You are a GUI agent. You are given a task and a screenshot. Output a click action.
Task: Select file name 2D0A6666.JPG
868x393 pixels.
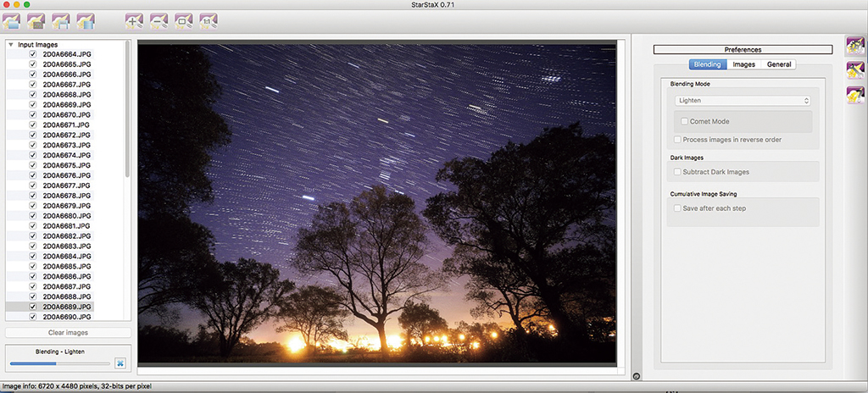click(x=67, y=75)
